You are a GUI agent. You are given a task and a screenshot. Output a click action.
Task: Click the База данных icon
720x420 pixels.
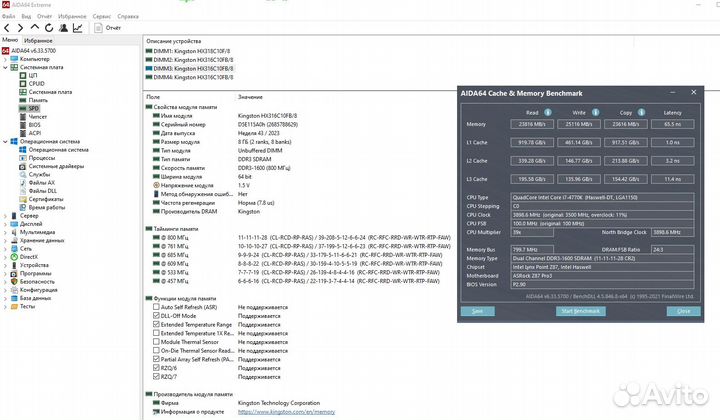click(x=14, y=298)
